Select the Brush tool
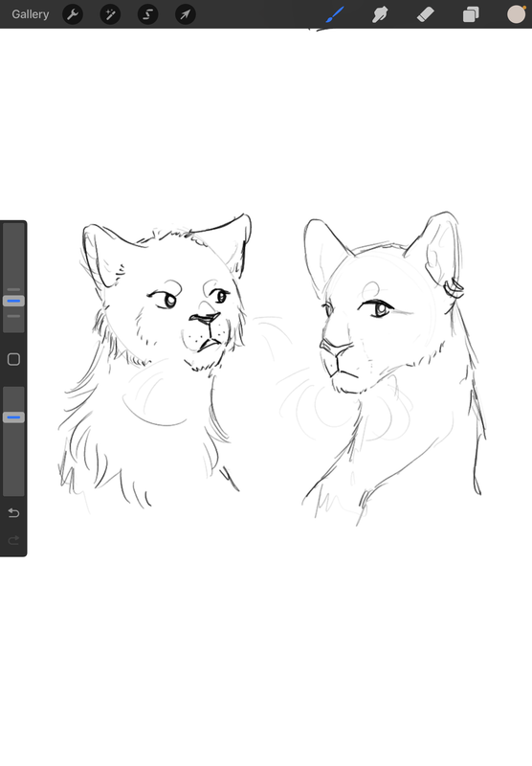Image resolution: width=532 pixels, height=766 pixels. 335,14
